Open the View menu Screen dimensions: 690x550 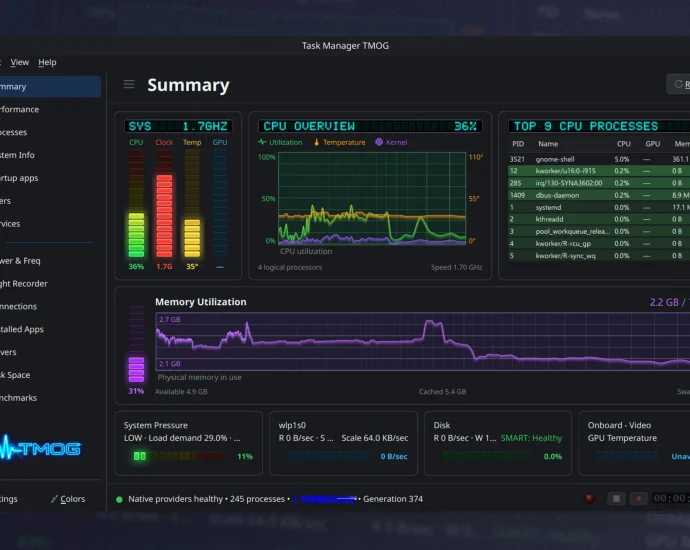click(x=20, y=62)
